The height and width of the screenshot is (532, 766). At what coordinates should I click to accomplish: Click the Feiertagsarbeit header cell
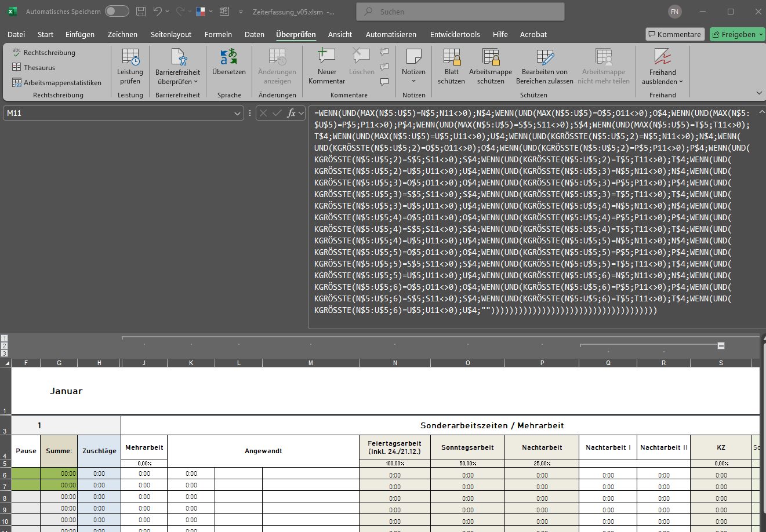click(x=395, y=447)
